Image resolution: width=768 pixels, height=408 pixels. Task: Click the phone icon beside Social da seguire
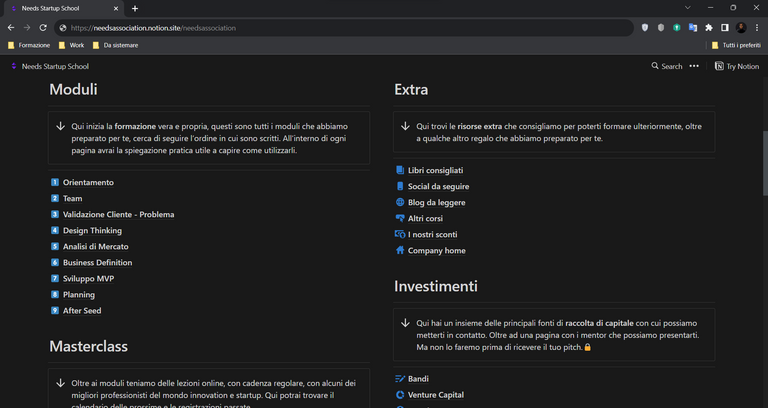click(400, 187)
